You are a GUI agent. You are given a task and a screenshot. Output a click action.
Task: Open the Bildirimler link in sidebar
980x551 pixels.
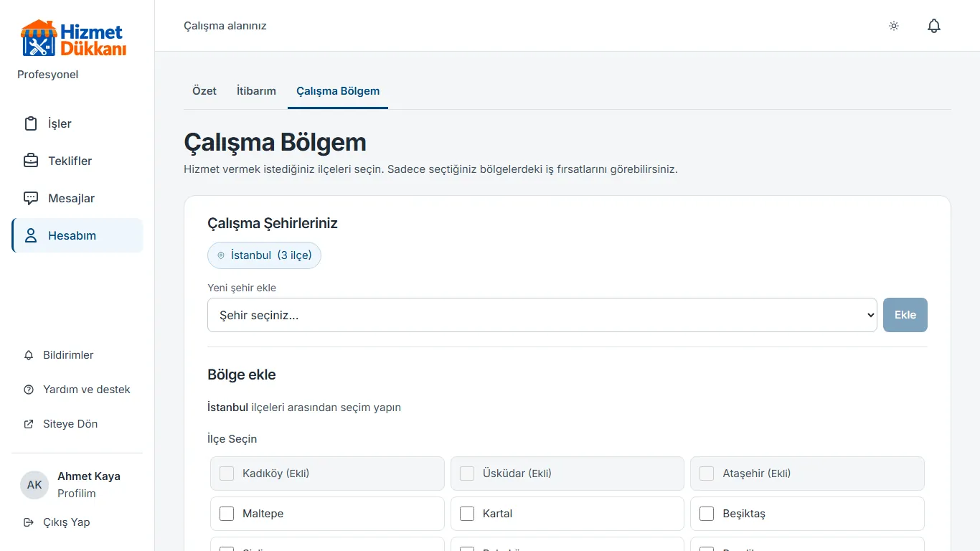pyautogui.click(x=77, y=355)
